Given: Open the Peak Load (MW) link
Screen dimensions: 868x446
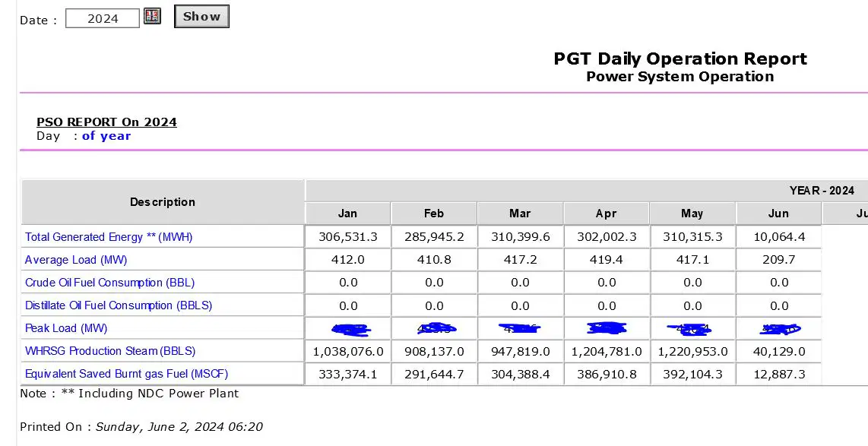Looking at the screenshot, I should click(66, 328).
